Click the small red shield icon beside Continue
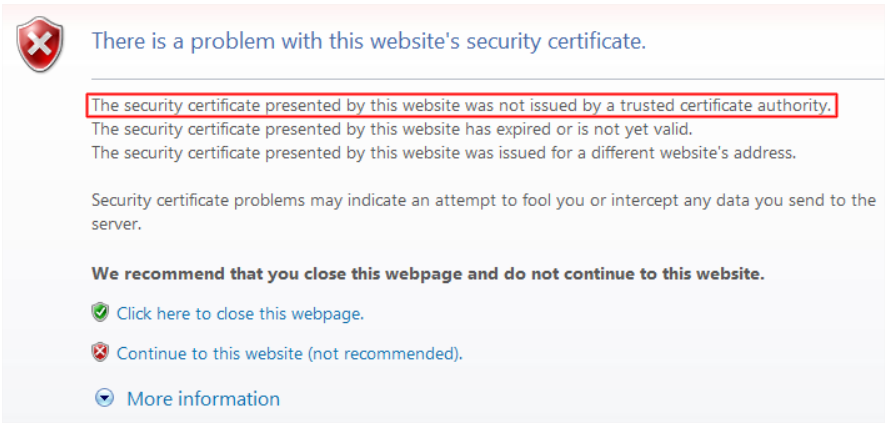The image size is (890, 426). click(x=100, y=352)
